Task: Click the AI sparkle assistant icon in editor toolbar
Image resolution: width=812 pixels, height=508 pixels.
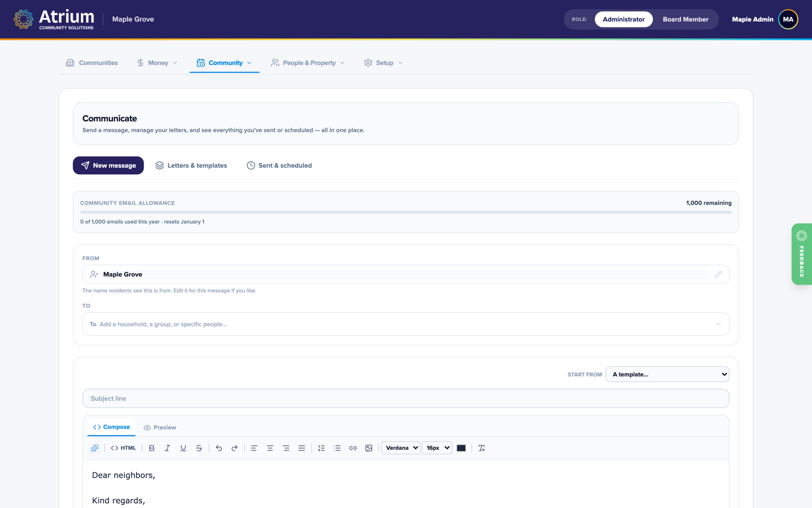Action: click(95, 448)
